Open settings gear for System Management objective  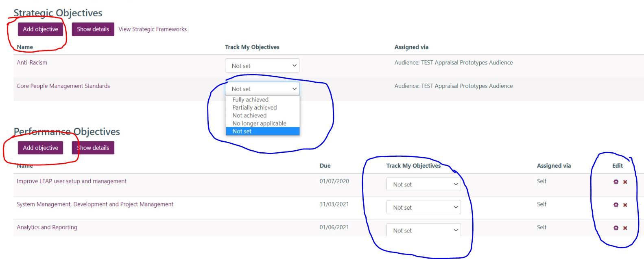click(x=616, y=205)
